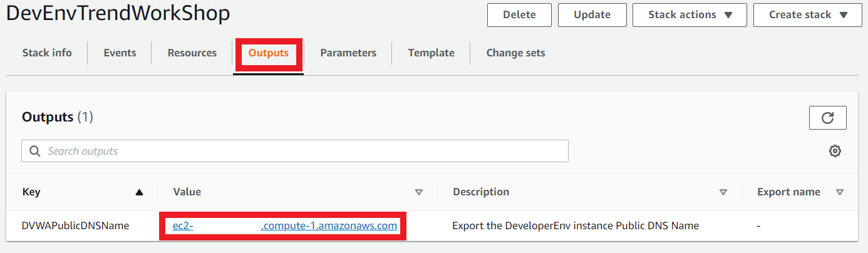Switch to the Outputs tab

(x=268, y=53)
